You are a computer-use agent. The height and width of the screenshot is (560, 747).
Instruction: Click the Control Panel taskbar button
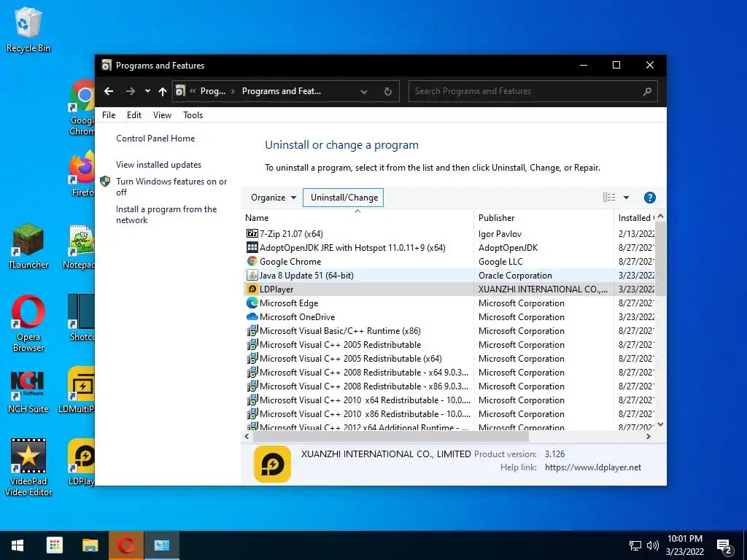click(x=161, y=545)
